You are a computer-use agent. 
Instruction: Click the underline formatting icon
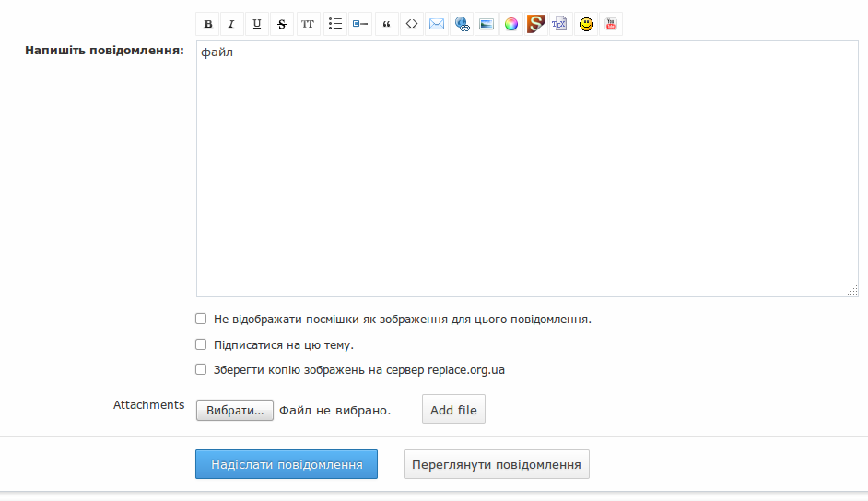257,24
